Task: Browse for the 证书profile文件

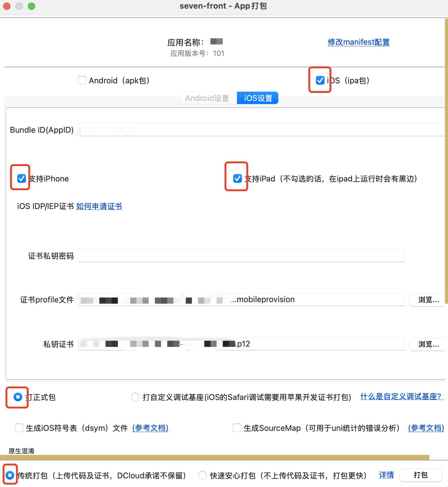Action: pyautogui.click(x=428, y=300)
